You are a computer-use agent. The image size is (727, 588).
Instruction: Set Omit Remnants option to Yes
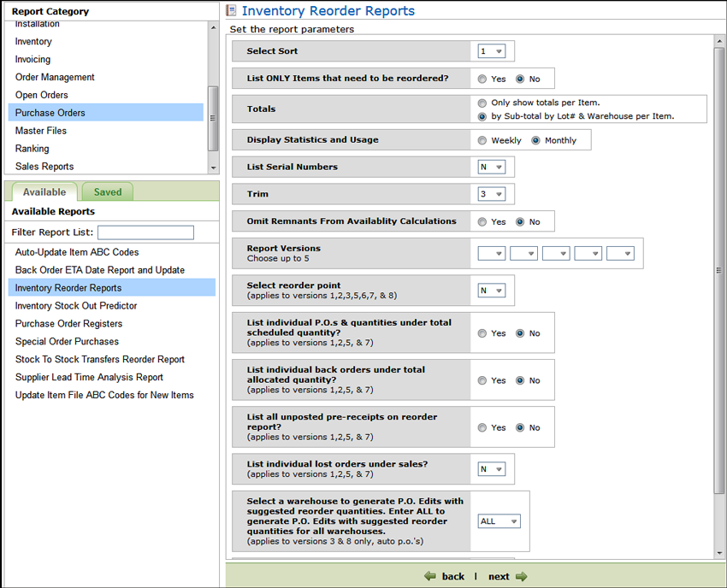[483, 221]
